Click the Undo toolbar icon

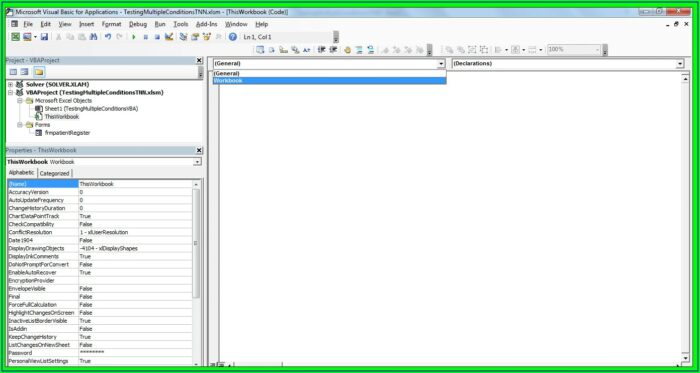[x=108, y=37]
